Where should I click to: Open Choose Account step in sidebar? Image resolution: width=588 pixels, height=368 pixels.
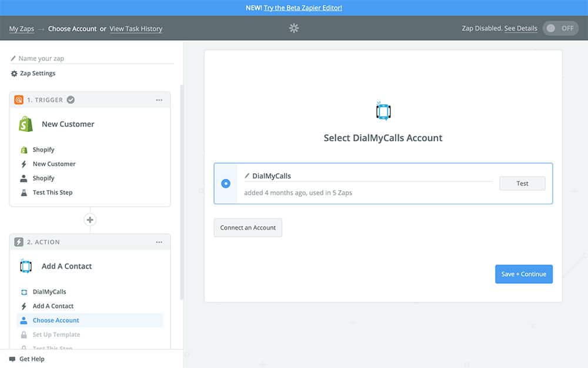(56, 320)
